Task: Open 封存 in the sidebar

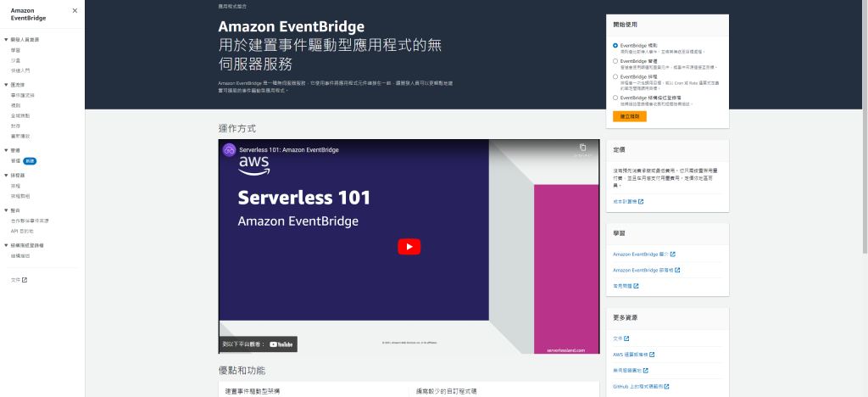Action: (15, 126)
